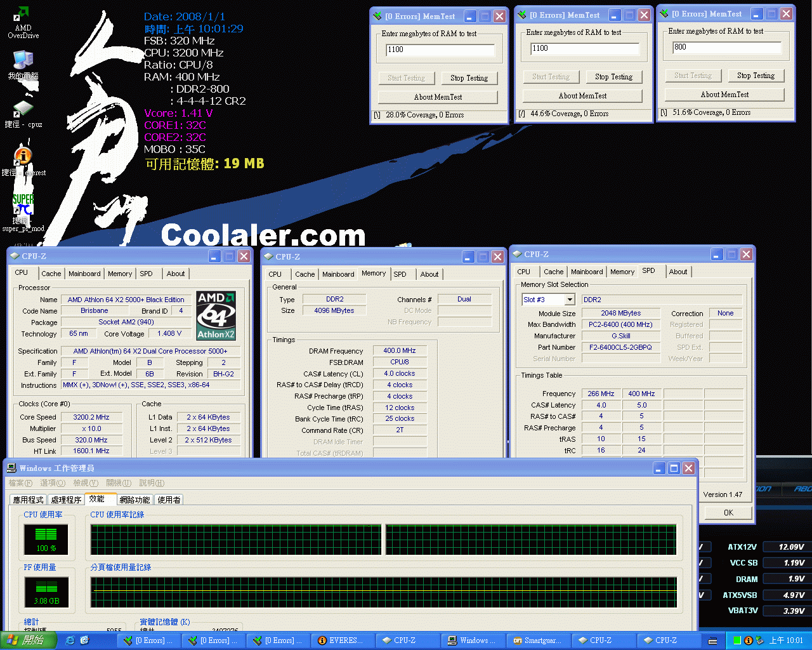This screenshot has height=650, width=812.
Task: Open the 我的電腦 desktop icon
Action: 23,65
